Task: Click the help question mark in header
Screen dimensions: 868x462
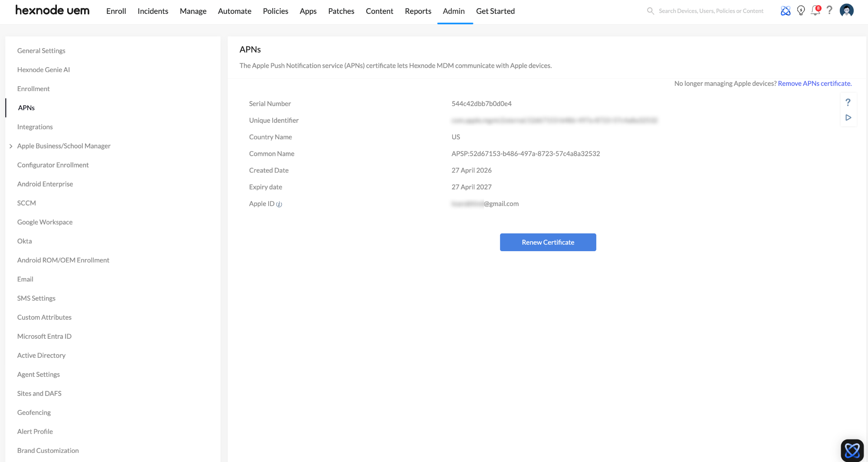Action: 829,10
